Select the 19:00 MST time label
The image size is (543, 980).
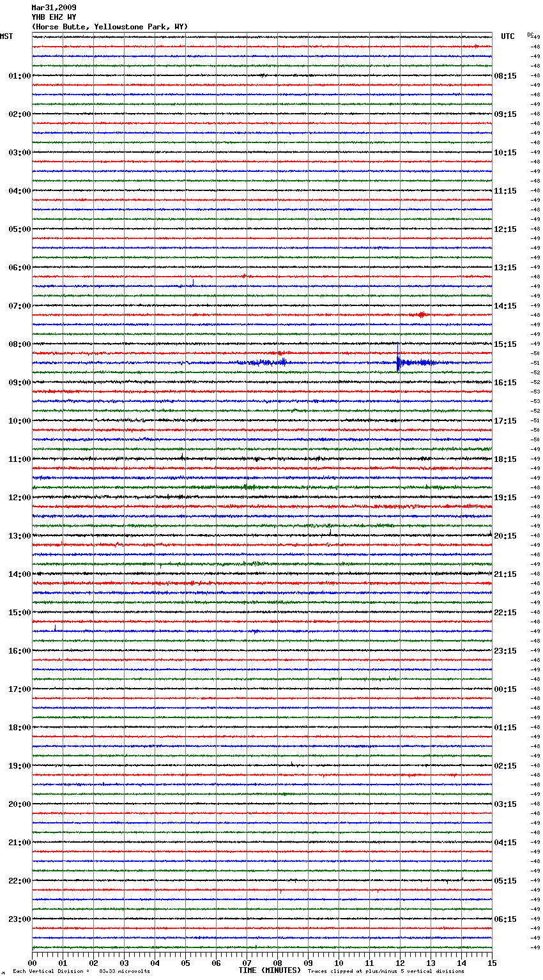tap(20, 766)
